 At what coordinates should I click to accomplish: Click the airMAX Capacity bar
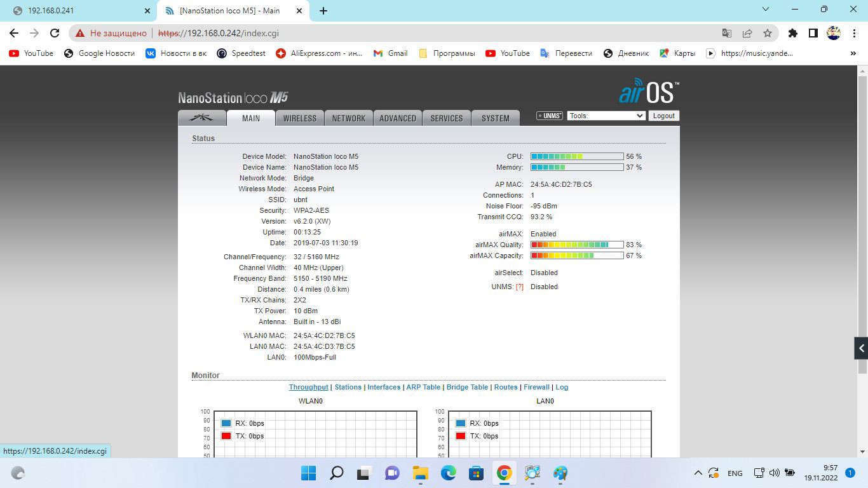coord(577,255)
